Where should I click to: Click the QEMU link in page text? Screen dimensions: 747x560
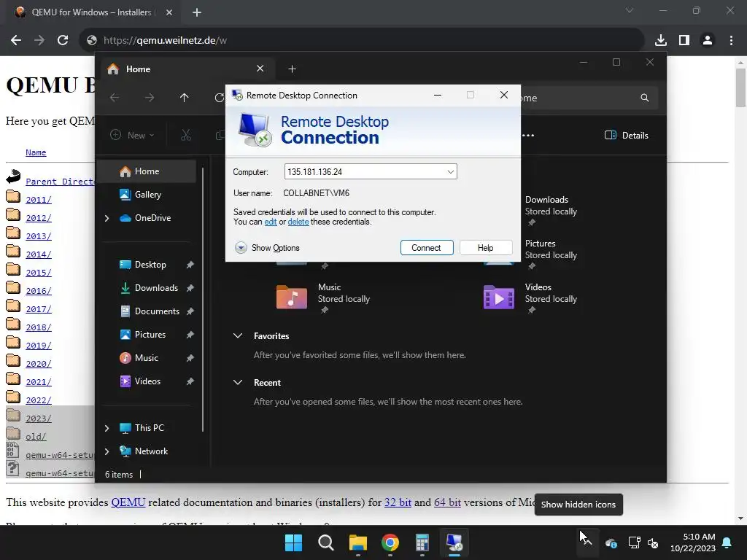click(128, 502)
